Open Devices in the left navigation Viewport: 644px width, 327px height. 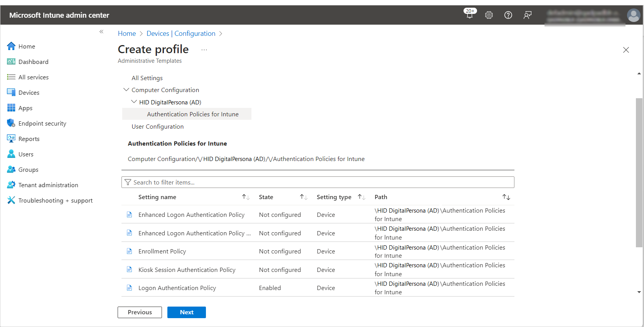pos(29,92)
